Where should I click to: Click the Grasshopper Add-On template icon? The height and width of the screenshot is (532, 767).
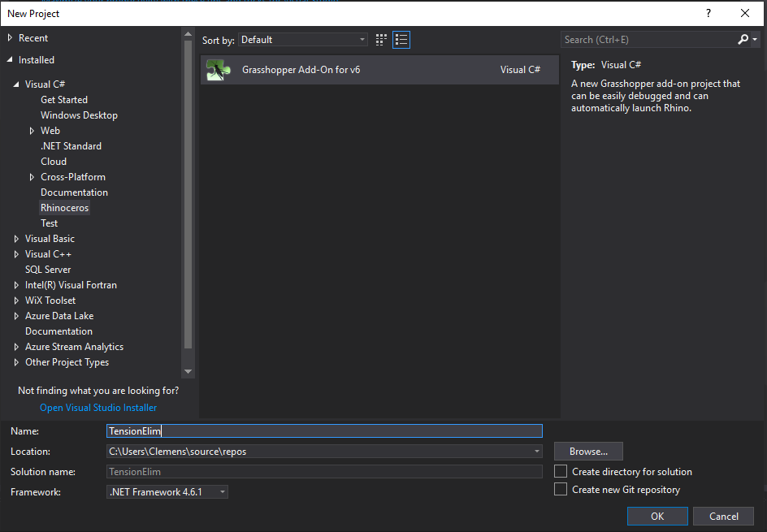coord(218,70)
